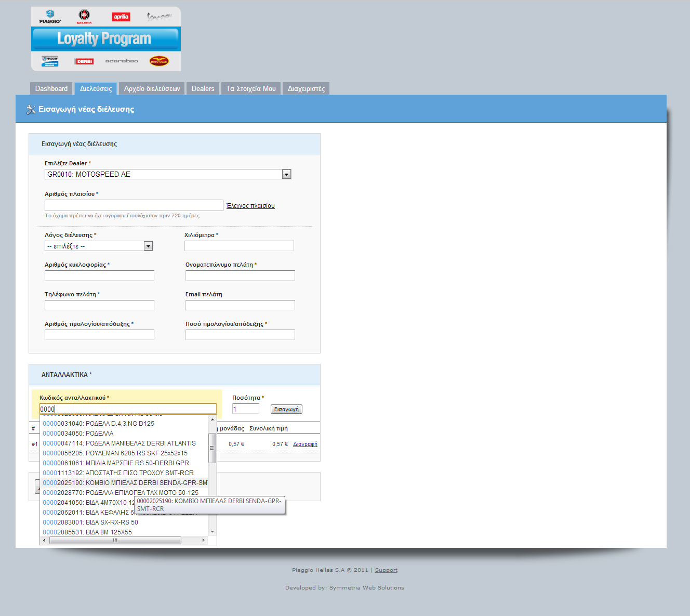The width and height of the screenshot is (690, 616).
Task: Open the Αρχείο διελεύσεων tab
Action: 151,88
